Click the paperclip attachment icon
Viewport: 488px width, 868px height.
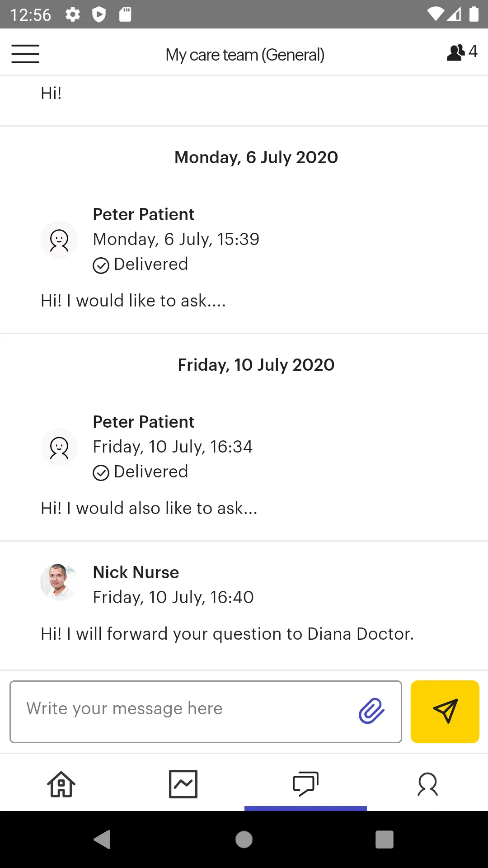point(371,711)
